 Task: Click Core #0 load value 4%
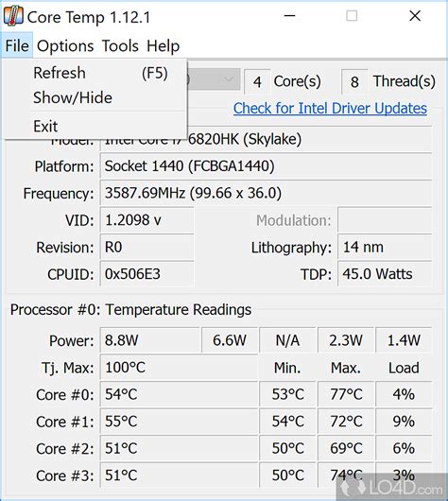point(404,394)
